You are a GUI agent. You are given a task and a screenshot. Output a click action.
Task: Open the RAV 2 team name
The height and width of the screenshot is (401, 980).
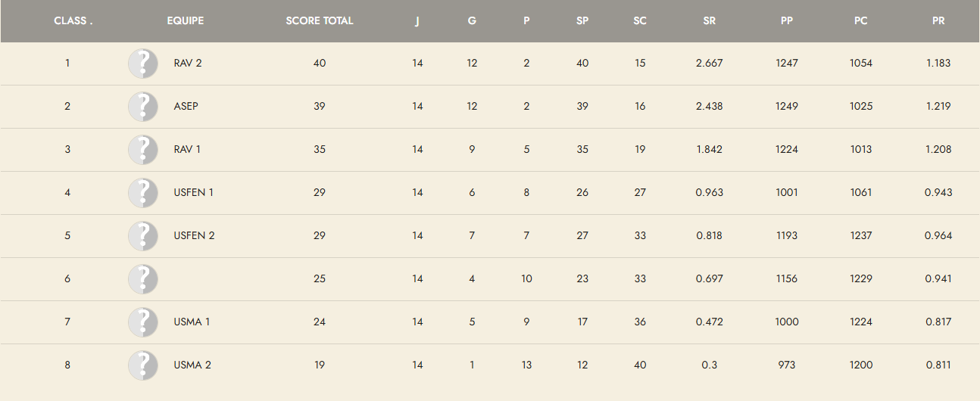188,64
